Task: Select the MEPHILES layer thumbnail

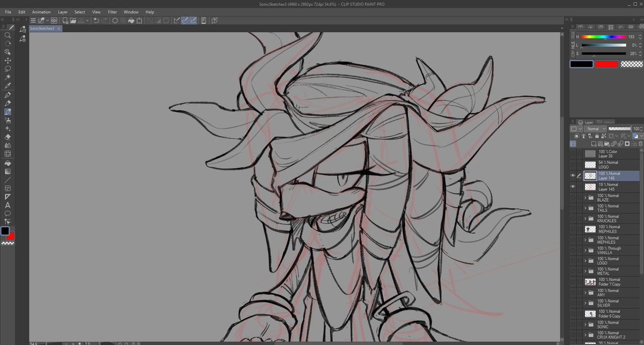Action: 590,229
